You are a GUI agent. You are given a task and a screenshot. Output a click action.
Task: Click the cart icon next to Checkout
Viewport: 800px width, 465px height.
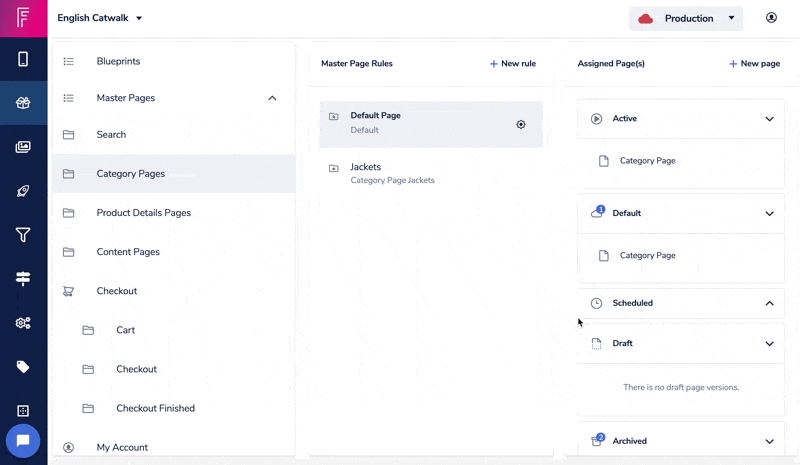(x=68, y=291)
